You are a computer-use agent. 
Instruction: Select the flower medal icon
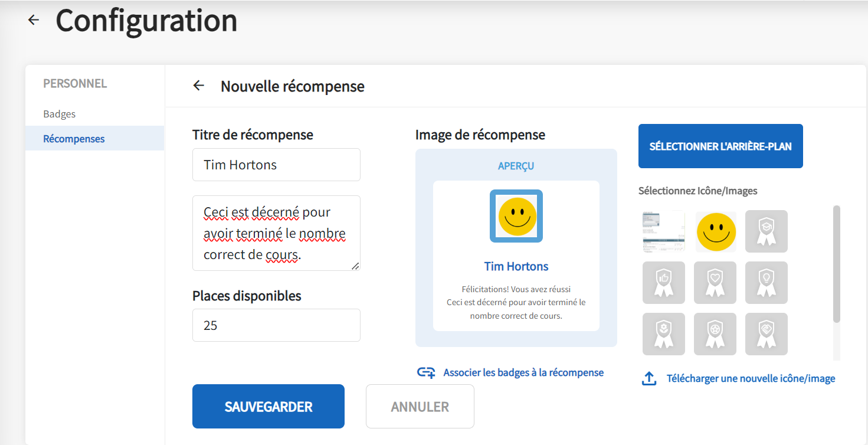click(x=664, y=334)
